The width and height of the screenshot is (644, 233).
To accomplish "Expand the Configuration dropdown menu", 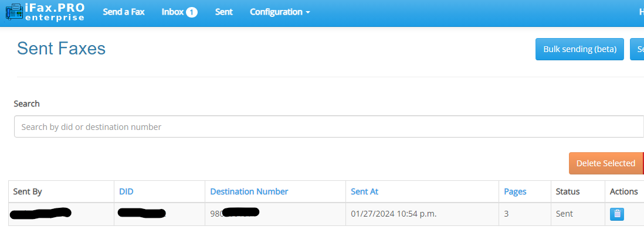I will (280, 12).
